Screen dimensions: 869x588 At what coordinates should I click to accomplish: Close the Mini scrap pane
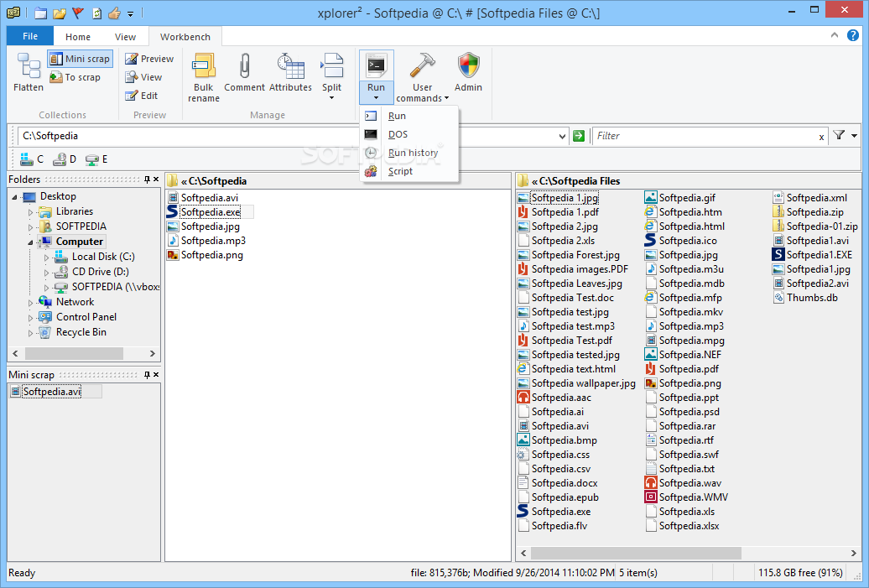coord(156,375)
